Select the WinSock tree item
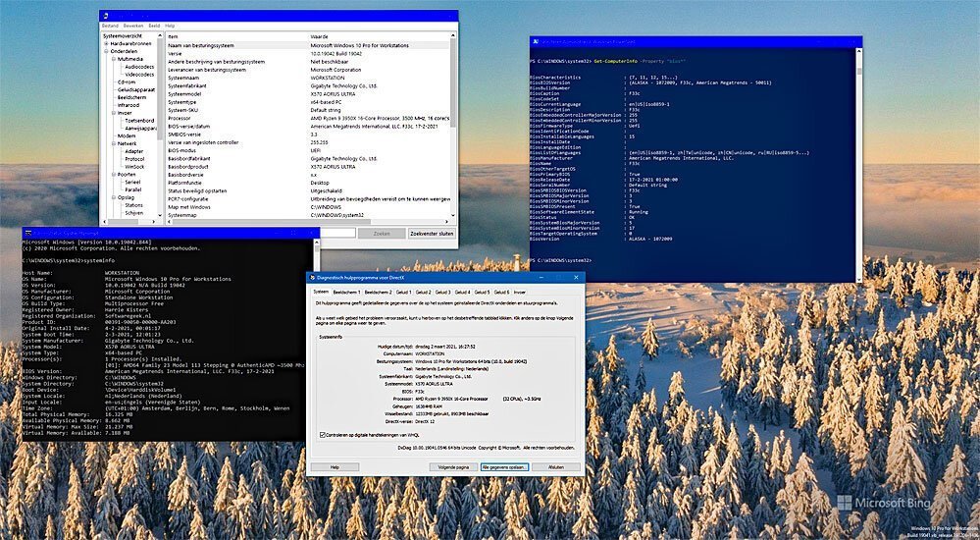Viewport: 980px width, 540px height. coord(134,167)
